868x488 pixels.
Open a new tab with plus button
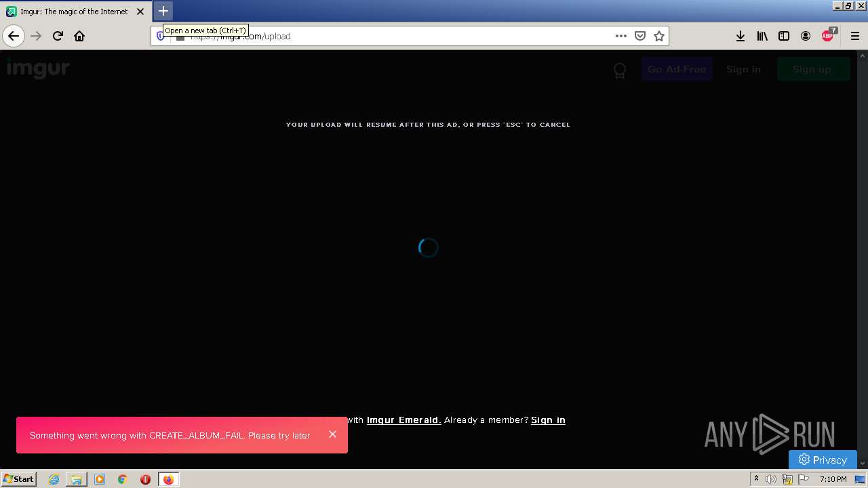click(x=163, y=11)
